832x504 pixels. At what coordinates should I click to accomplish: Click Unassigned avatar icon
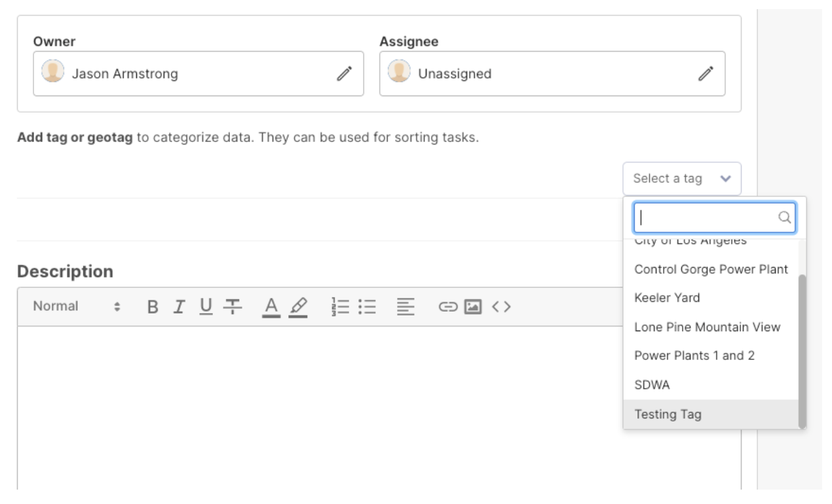(x=399, y=71)
